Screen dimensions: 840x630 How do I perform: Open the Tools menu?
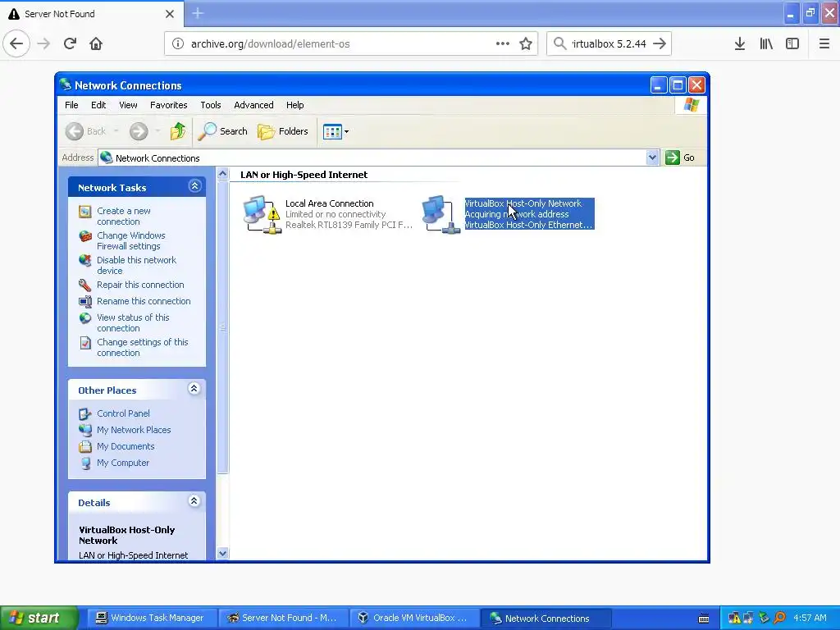(211, 105)
